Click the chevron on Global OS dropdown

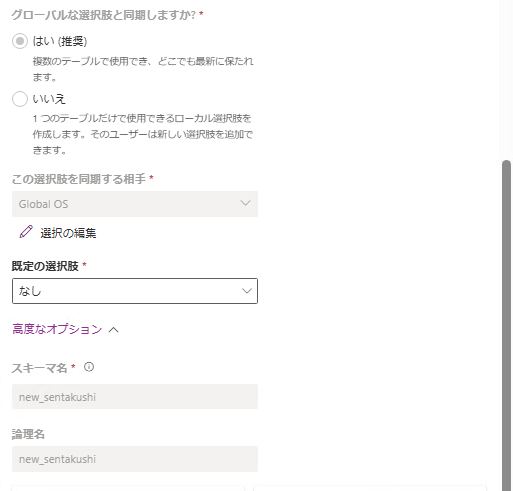[x=246, y=203]
